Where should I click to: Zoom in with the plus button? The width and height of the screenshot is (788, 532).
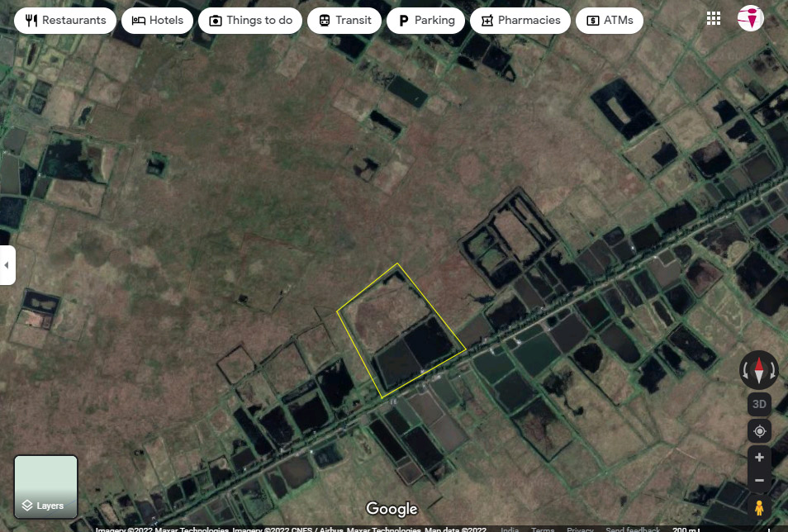click(759, 457)
